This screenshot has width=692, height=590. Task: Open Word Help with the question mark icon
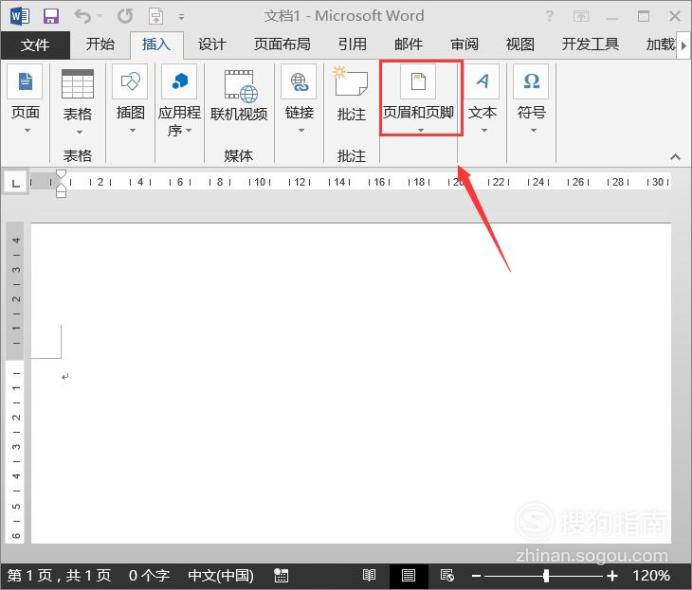click(549, 17)
